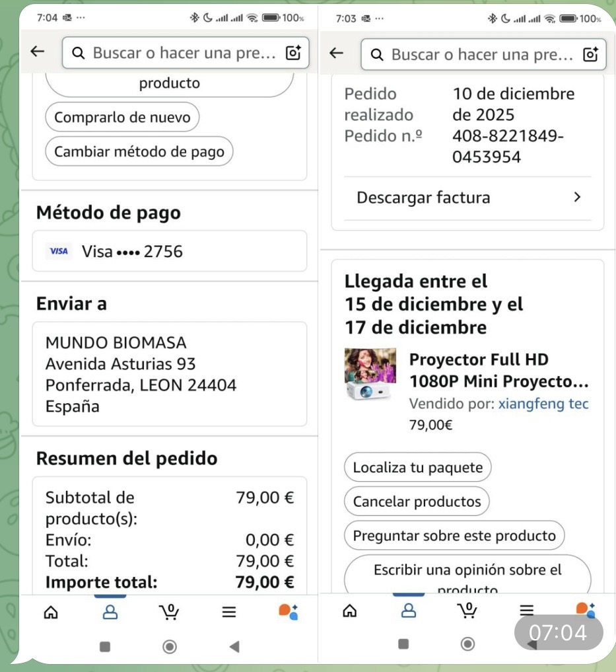Screen dimensions: 616x672
Task: Tap the back arrow in the left screen
Action: pos(38,52)
